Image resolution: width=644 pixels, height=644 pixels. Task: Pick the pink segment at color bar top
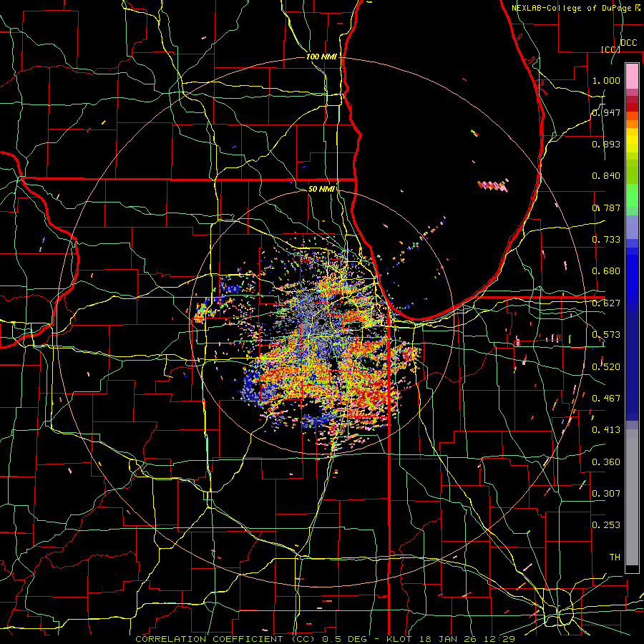tap(632, 76)
